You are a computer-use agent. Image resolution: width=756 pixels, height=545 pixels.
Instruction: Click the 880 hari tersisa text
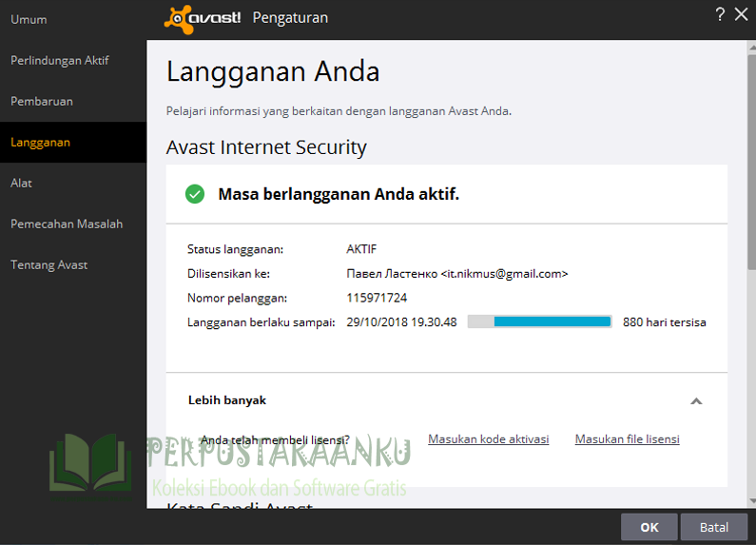[x=665, y=322]
